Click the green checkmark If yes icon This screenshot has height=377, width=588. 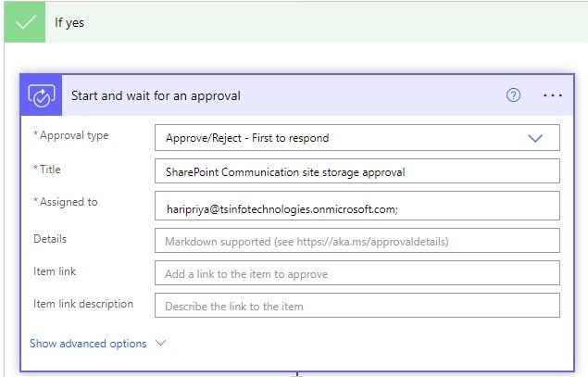tap(25, 21)
